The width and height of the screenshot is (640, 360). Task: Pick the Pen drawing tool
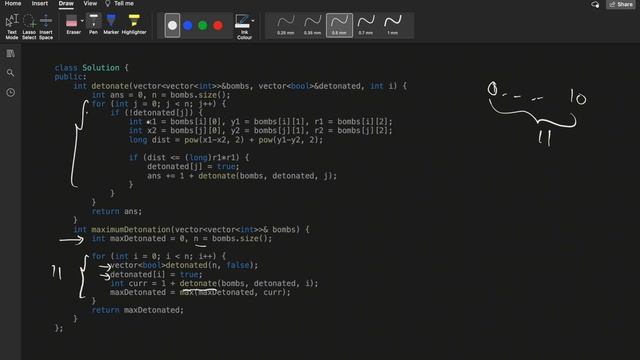point(93,24)
